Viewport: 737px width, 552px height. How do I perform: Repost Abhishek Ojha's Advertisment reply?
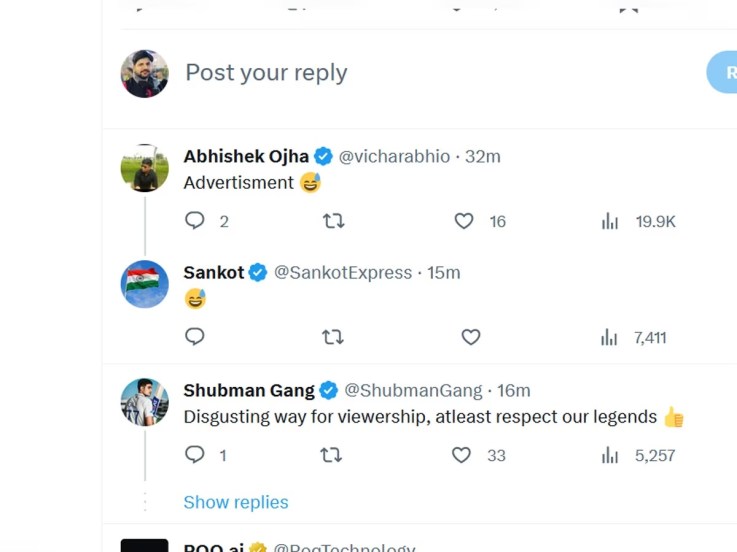pyautogui.click(x=334, y=221)
